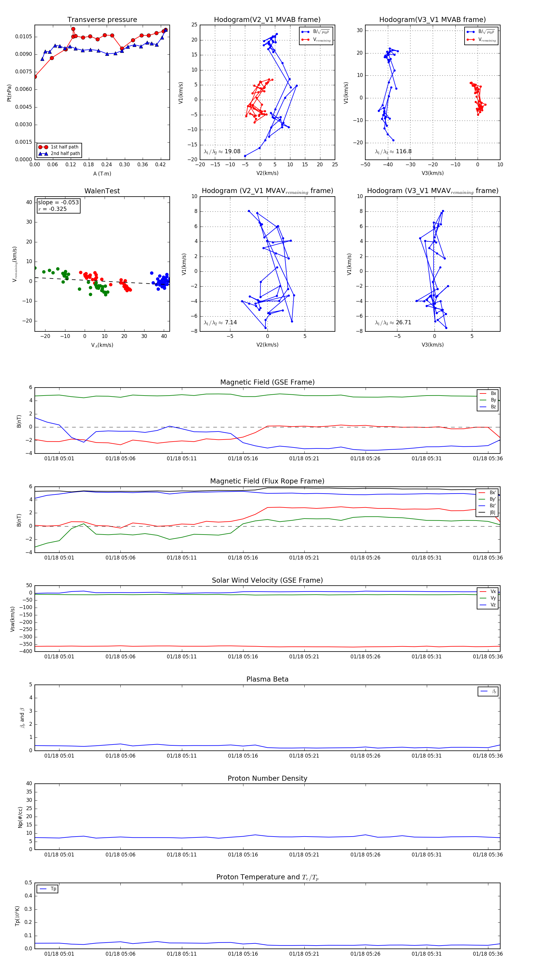Click the dashed regression line in WalenTest
The height and width of the screenshot is (980, 535).
point(102,281)
